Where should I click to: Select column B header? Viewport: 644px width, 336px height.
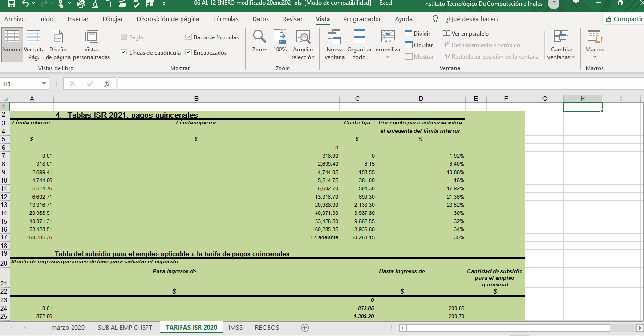(196, 99)
